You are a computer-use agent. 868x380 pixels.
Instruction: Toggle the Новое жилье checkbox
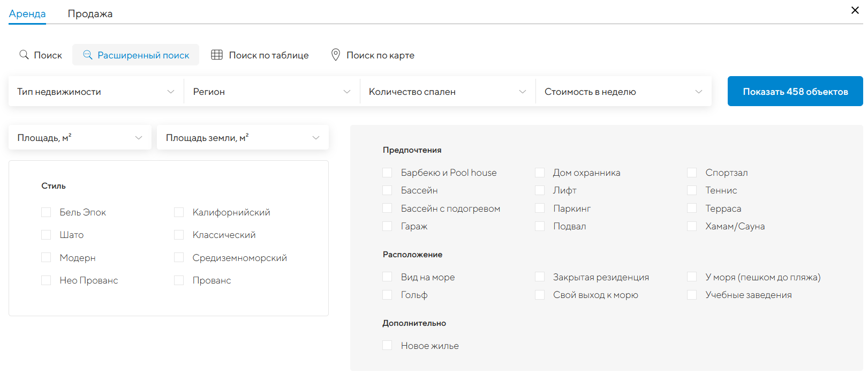pos(387,346)
